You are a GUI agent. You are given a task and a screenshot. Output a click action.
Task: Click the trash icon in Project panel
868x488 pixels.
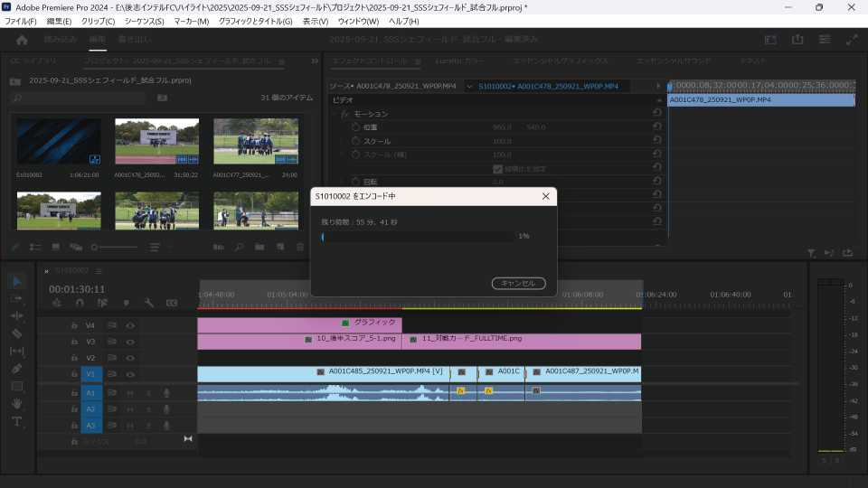[300, 247]
